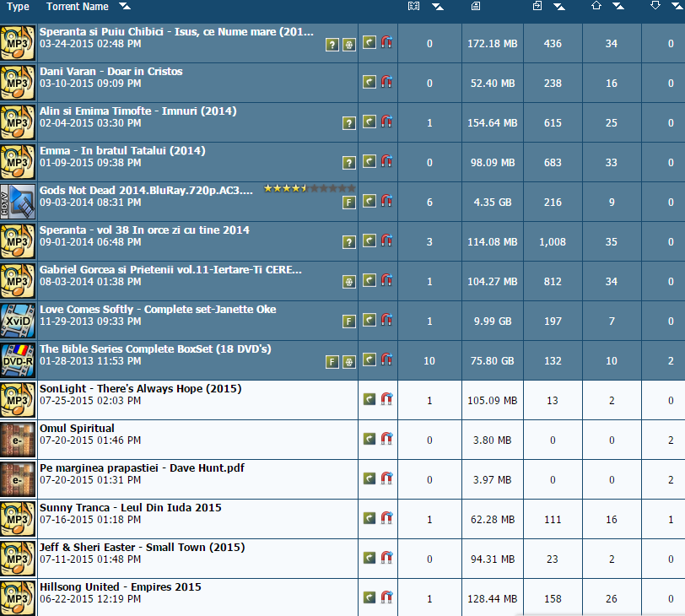Download Gods Not Dead torrent file
The height and width of the screenshot is (616, 685).
coord(369,201)
